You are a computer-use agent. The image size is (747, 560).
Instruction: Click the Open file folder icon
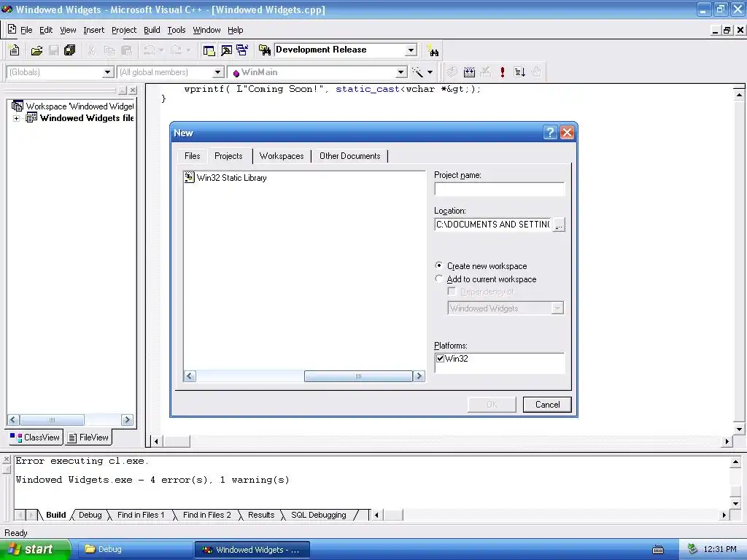[36, 50]
